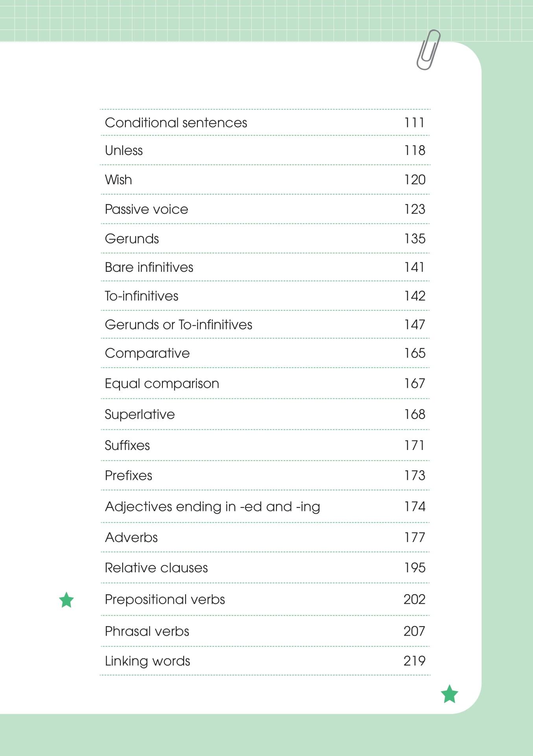Jump to Suffixes section
Screen dimensions: 533x756
127,445
